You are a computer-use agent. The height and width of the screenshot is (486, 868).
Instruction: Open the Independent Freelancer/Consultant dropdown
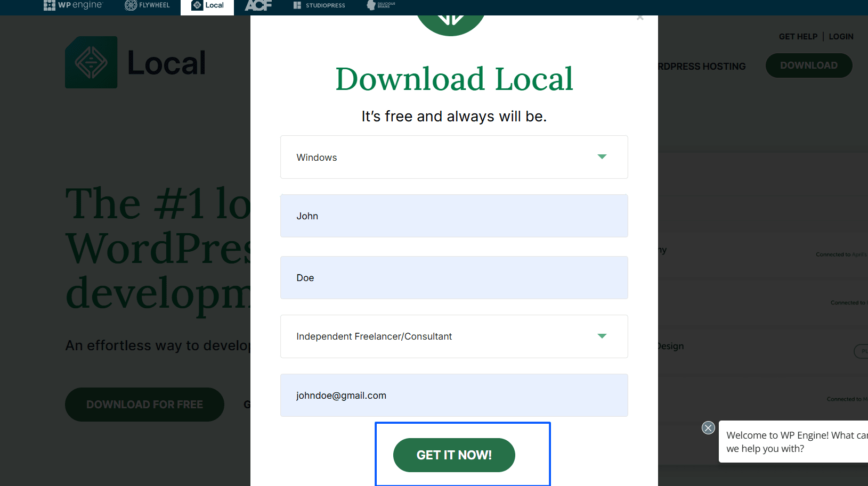click(454, 336)
